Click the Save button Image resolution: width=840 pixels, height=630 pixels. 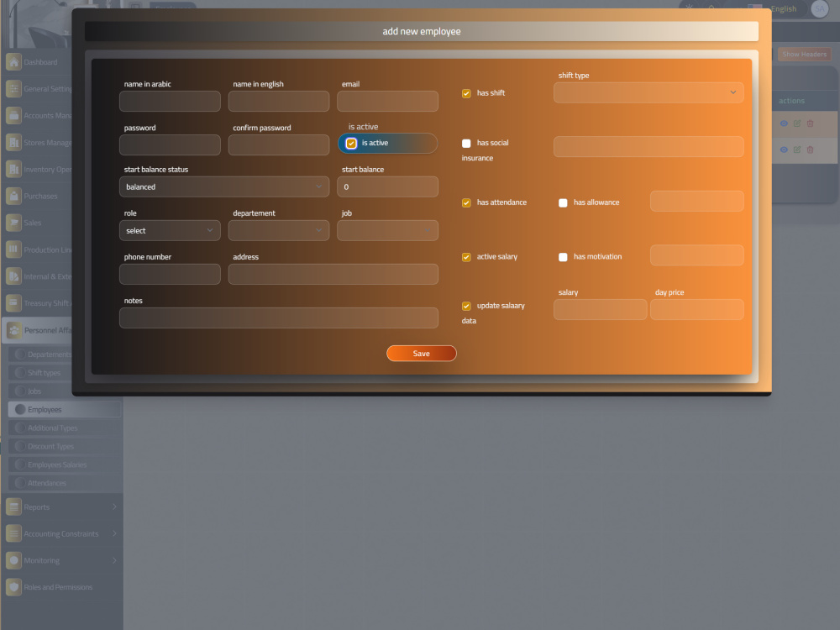pyautogui.click(x=421, y=354)
